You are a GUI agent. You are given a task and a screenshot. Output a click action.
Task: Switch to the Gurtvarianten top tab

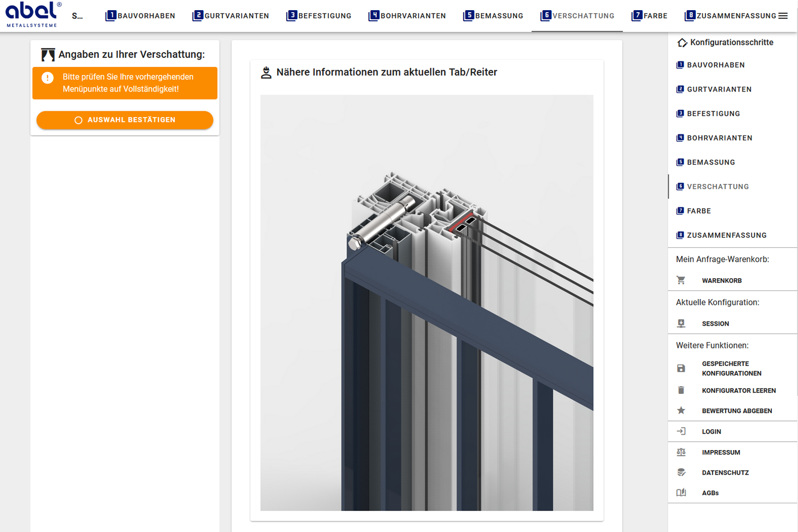(x=230, y=16)
